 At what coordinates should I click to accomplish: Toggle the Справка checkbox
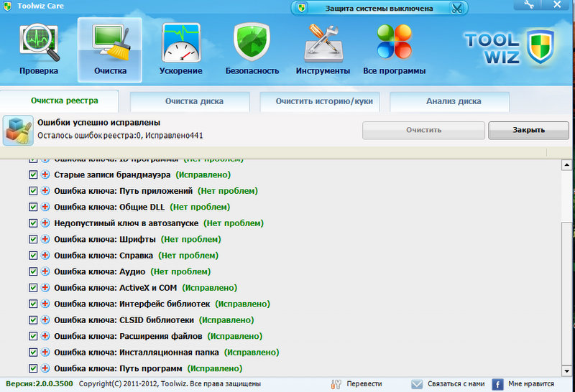click(x=33, y=256)
